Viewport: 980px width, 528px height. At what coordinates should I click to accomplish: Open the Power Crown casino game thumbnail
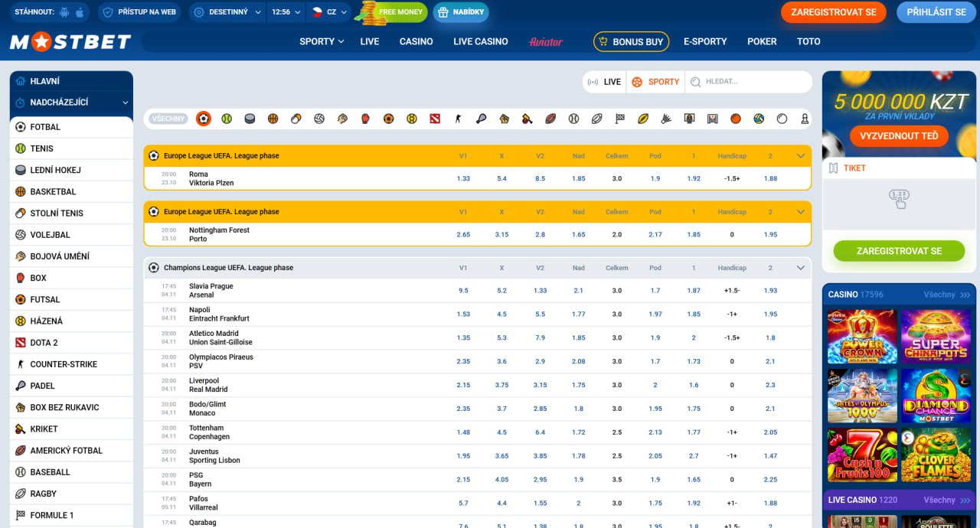tap(862, 336)
